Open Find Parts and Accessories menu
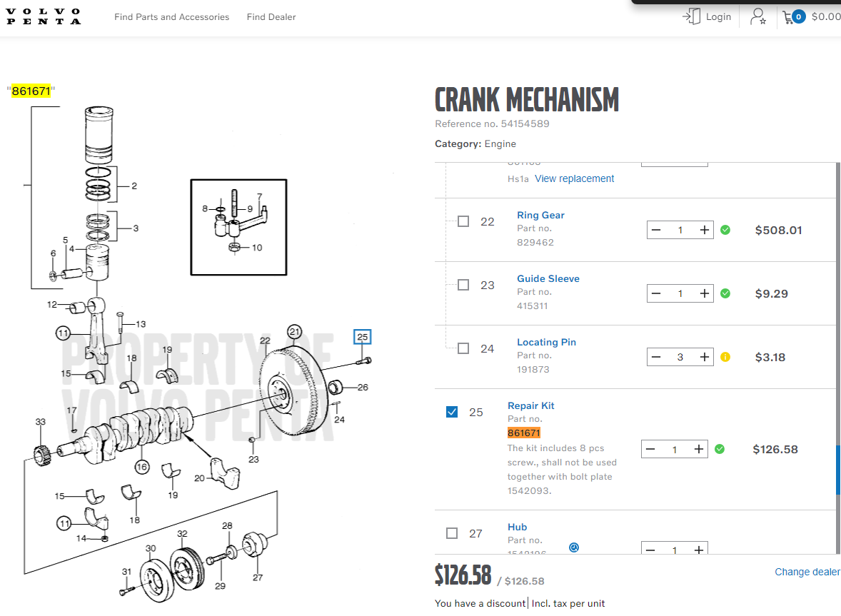Screen dimensions: 841x616 tap(171, 16)
